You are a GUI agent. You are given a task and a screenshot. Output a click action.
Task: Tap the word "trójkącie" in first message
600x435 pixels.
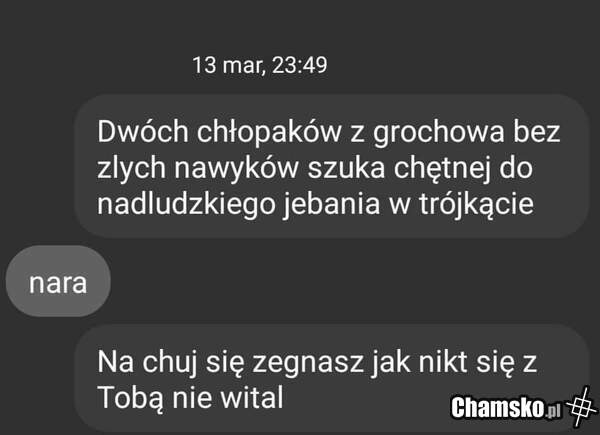pos(476,205)
